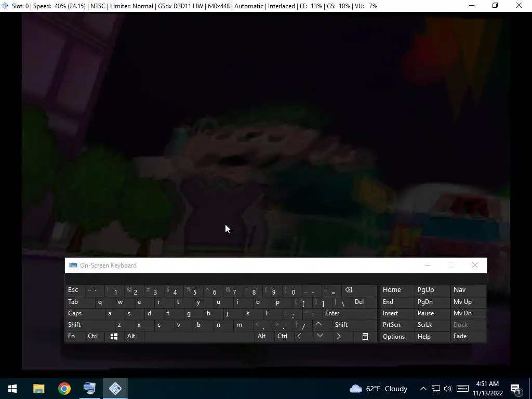Click the Esc key
This screenshot has height=399, width=532.
[75, 290]
